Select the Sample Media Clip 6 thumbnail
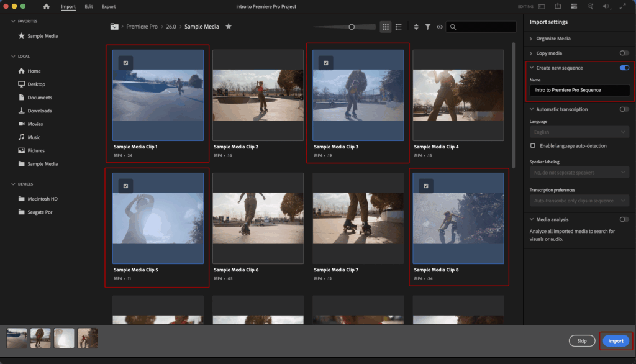Viewport: 636px width, 364px height. pos(258,218)
